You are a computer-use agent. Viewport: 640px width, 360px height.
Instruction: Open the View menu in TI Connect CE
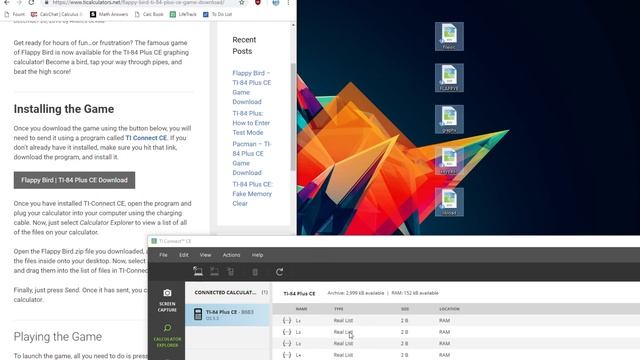click(205, 255)
